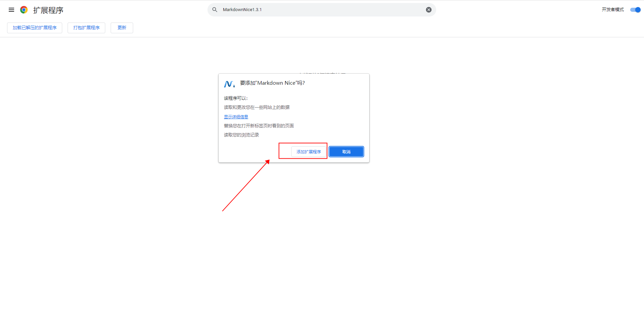
Task: Click the 扩展程序 page title
Action: click(48, 10)
